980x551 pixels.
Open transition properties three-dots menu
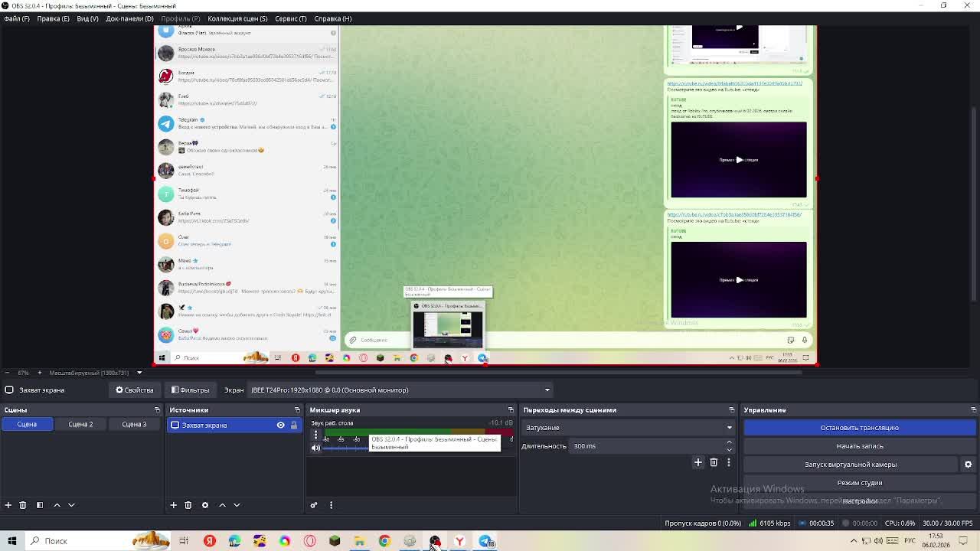pos(729,462)
